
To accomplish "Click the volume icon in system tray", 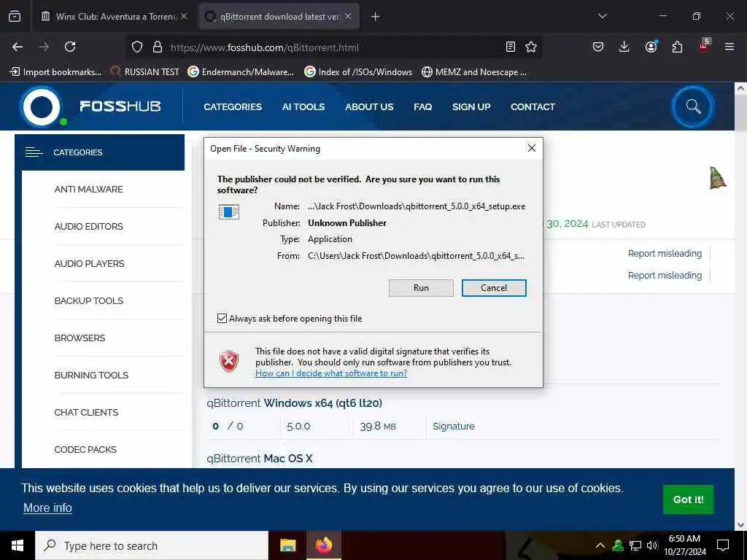I will [x=652, y=545].
